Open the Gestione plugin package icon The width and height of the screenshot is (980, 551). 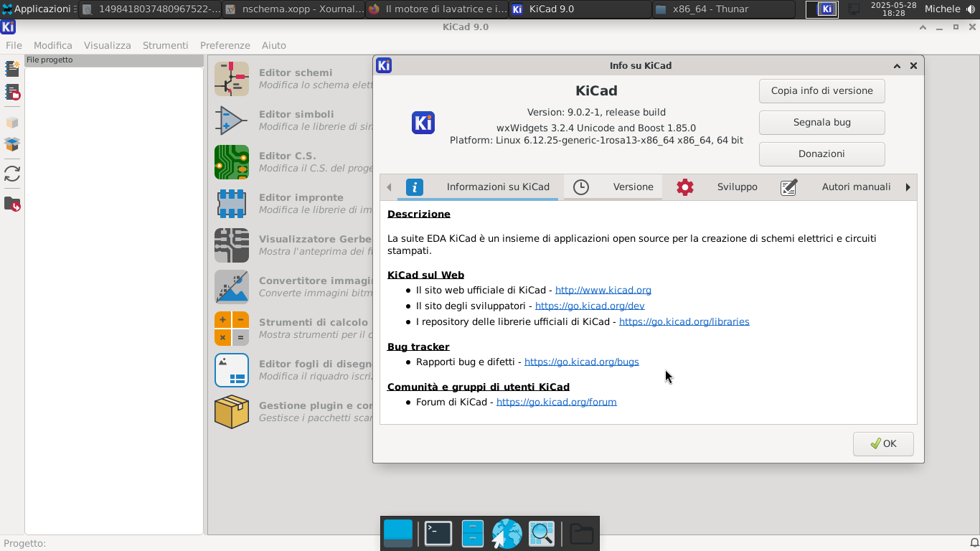pyautogui.click(x=232, y=412)
